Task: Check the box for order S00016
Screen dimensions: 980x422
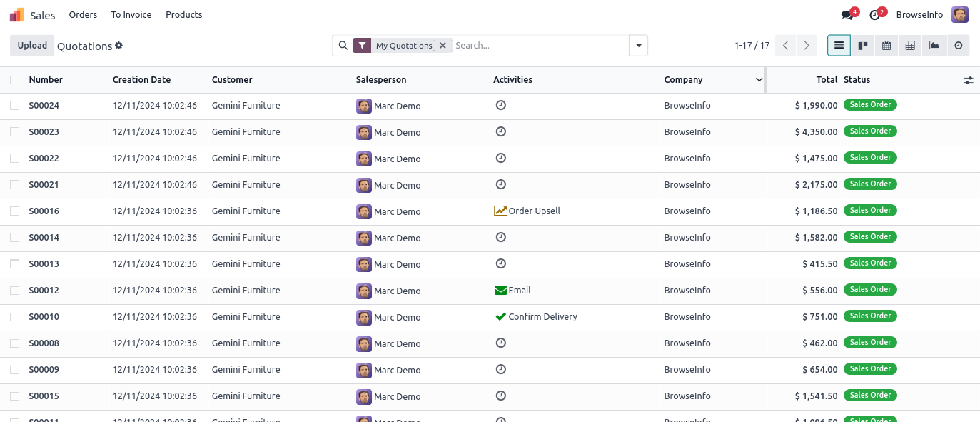Action: click(x=15, y=211)
